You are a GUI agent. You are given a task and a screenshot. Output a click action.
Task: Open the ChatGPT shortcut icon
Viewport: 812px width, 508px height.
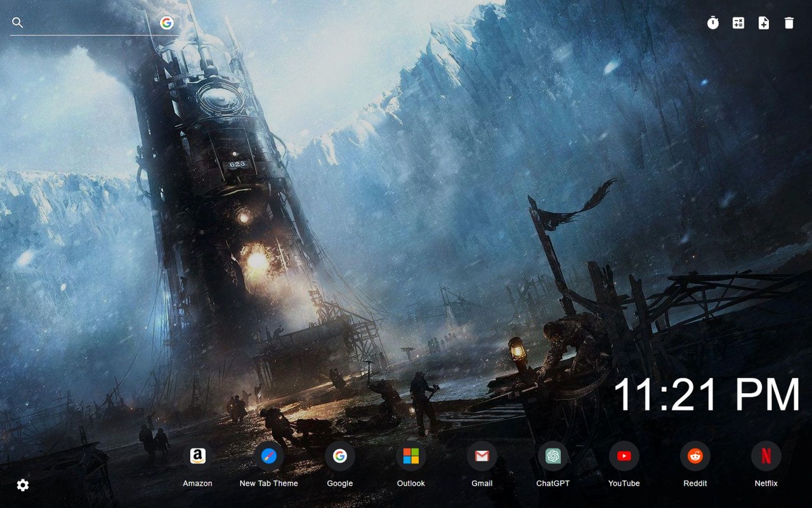553,456
